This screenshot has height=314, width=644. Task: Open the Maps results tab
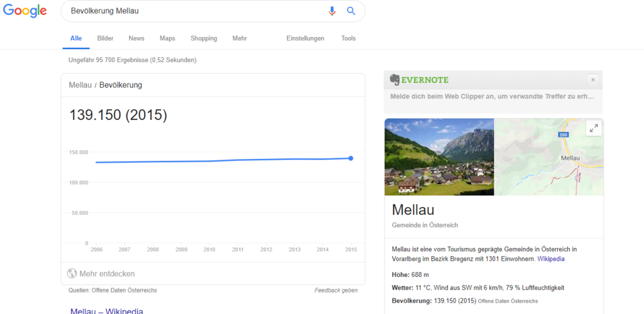pos(167,38)
